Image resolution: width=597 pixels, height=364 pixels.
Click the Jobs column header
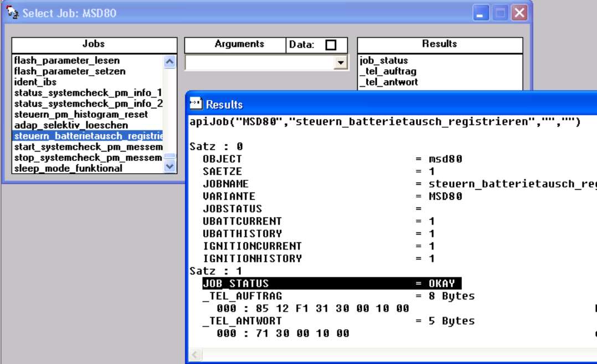(94, 44)
